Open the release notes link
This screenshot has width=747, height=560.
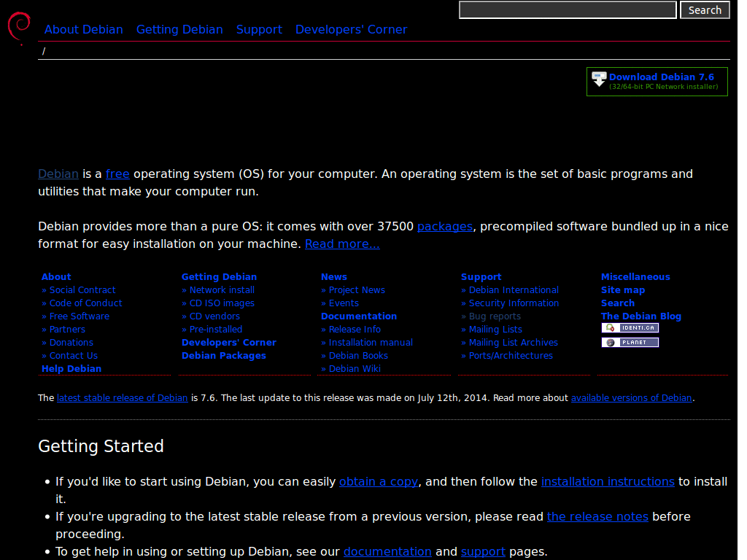point(597,516)
